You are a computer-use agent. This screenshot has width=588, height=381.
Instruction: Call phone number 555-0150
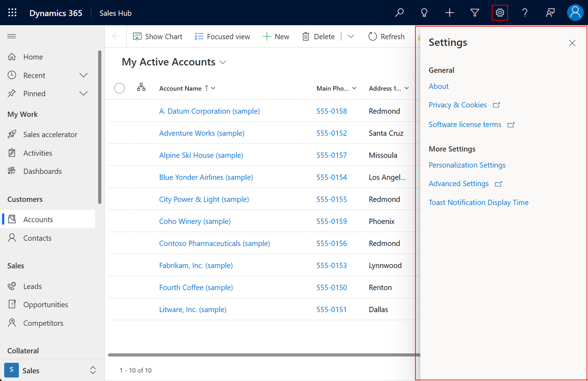tap(332, 287)
